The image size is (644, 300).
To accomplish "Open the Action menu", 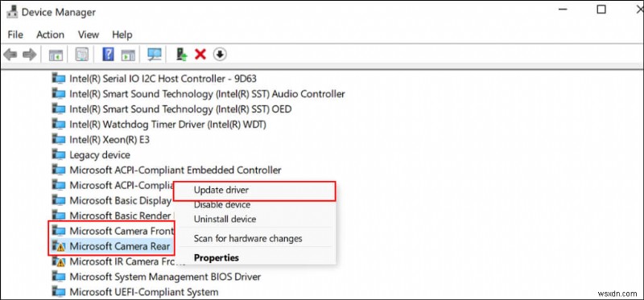I will pyautogui.click(x=50, y=35).
